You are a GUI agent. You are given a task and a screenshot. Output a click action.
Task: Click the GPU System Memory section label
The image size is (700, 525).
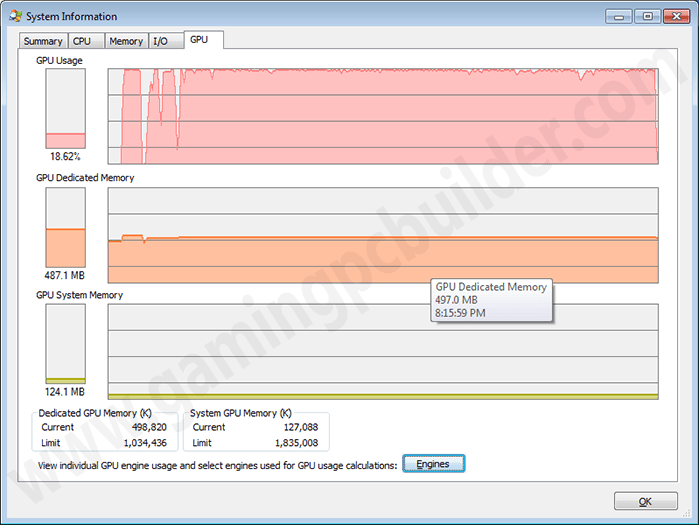79,295
